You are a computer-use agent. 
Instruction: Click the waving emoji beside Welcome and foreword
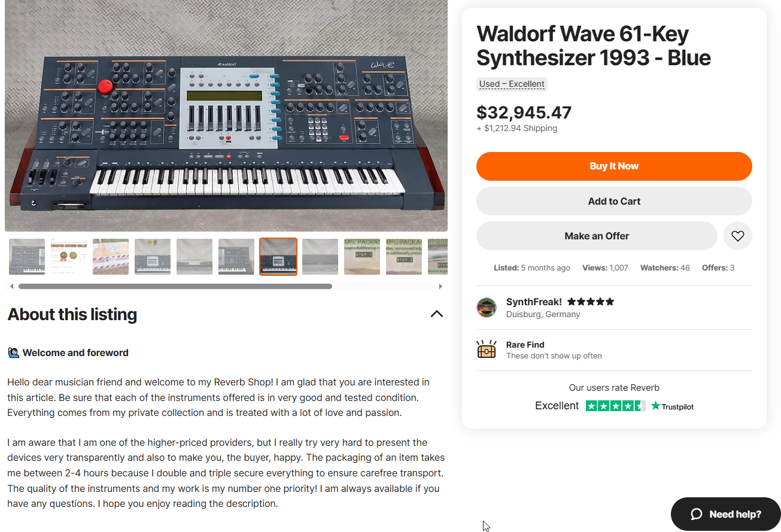(13, 352)
